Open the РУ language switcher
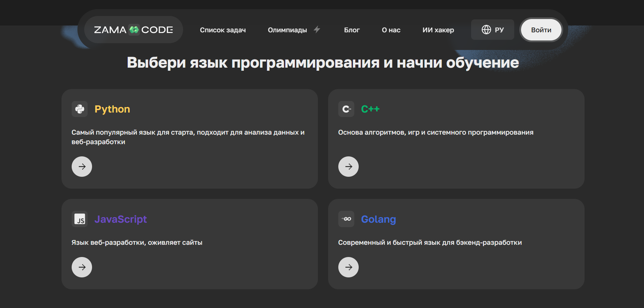 tap(493, 30)
